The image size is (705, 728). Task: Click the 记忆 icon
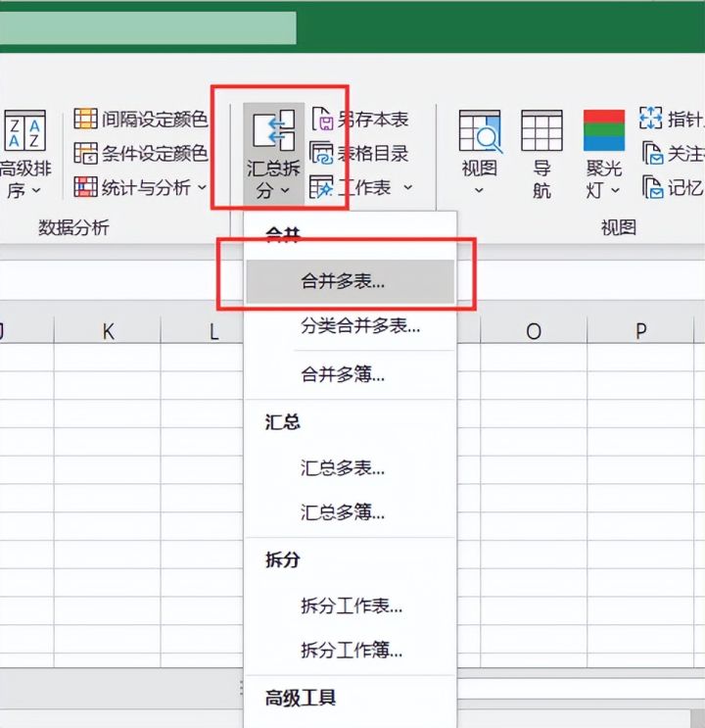652,187
